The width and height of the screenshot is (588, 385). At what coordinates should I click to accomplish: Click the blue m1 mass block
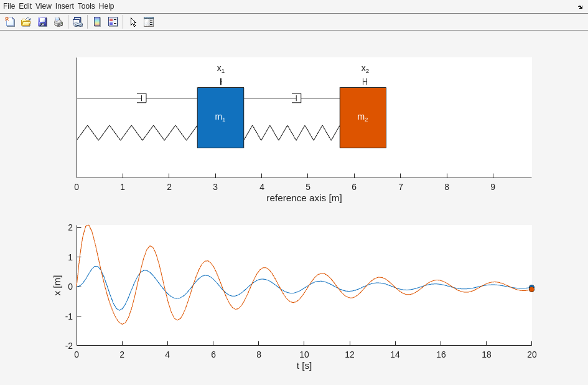point(220,117)
